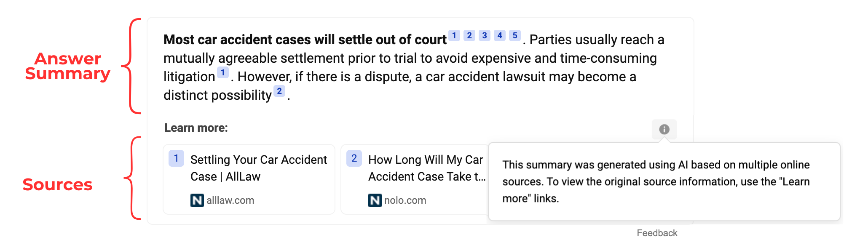This screenshot has height=245, width=868.
Task: Open citation 1 after 'out of court'
Action: coord(454,36)
